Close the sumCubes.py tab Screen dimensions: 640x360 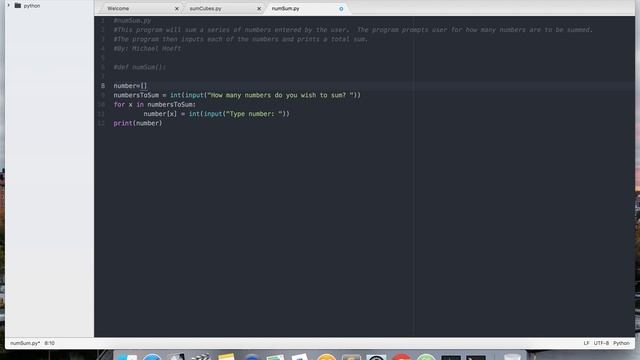point(259,9)
